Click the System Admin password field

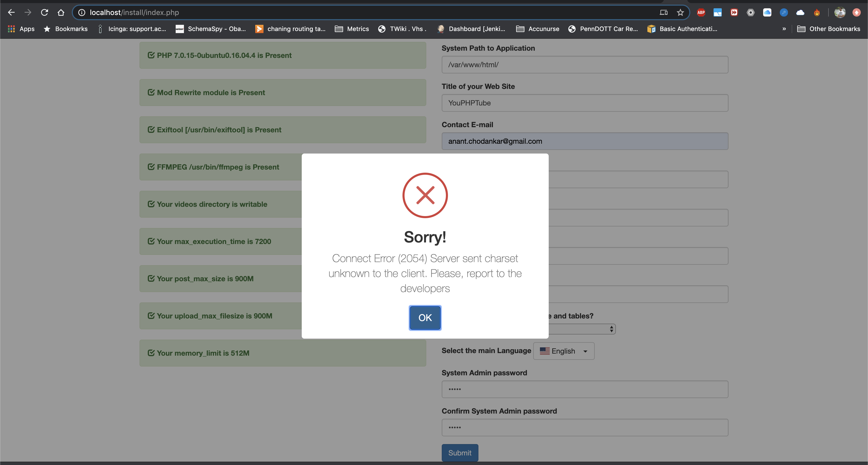[585, 389]
